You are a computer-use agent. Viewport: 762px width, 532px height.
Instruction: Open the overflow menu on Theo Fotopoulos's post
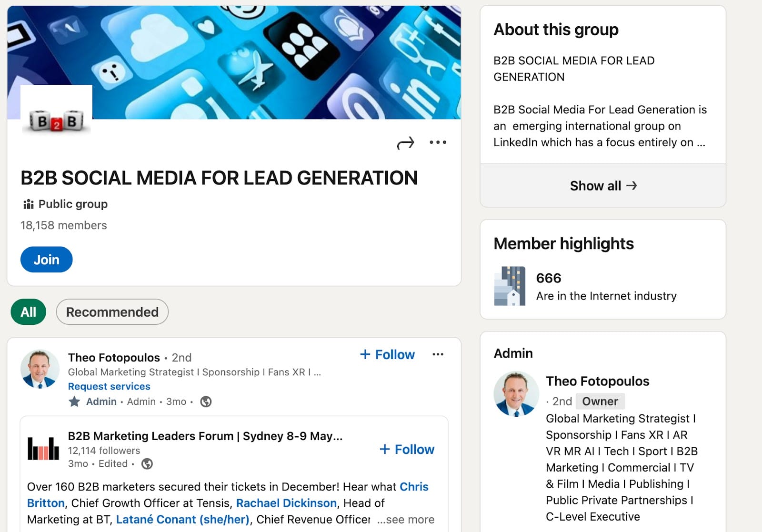(x=438, y=354)
